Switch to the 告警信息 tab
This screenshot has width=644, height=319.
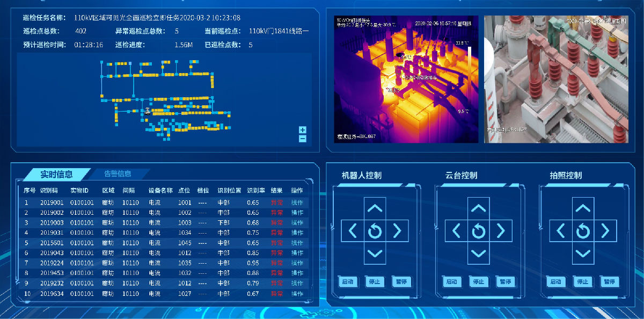click(x=117, y=173)
